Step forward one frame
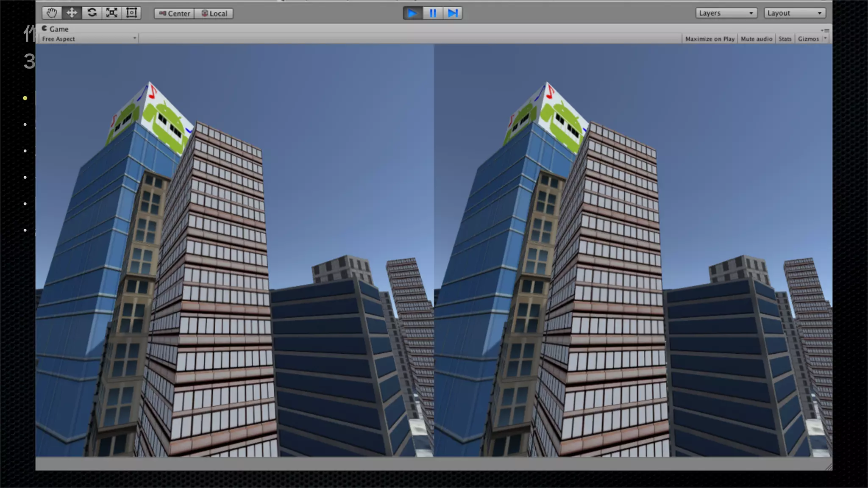 (452, 13)
